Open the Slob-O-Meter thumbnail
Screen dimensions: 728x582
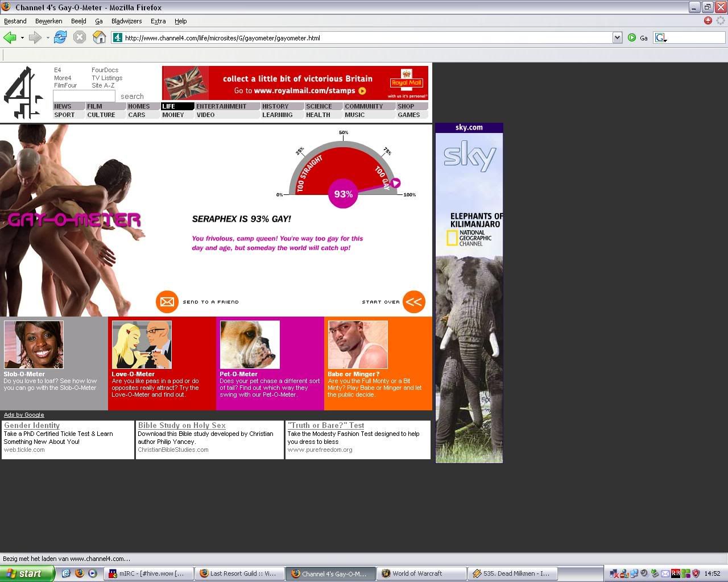click(34, 344)
